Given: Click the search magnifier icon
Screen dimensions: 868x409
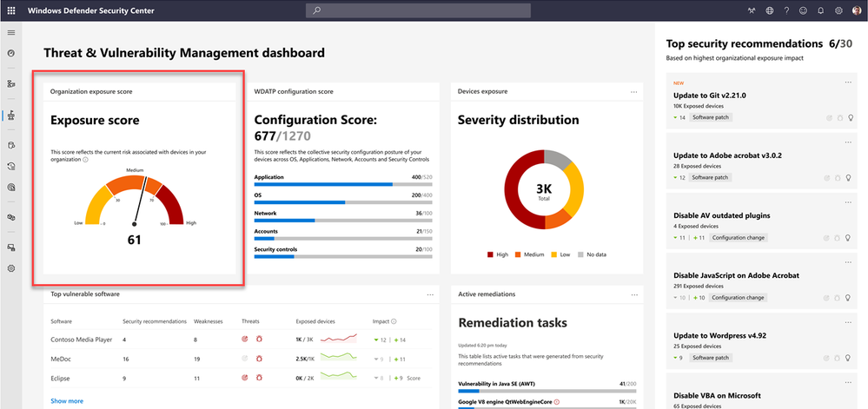Looking at the screenshot, I should coord(316,10).
